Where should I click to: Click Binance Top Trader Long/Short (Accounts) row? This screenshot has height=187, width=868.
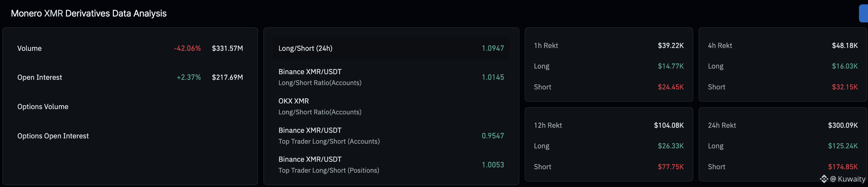[x=391, y=136]
